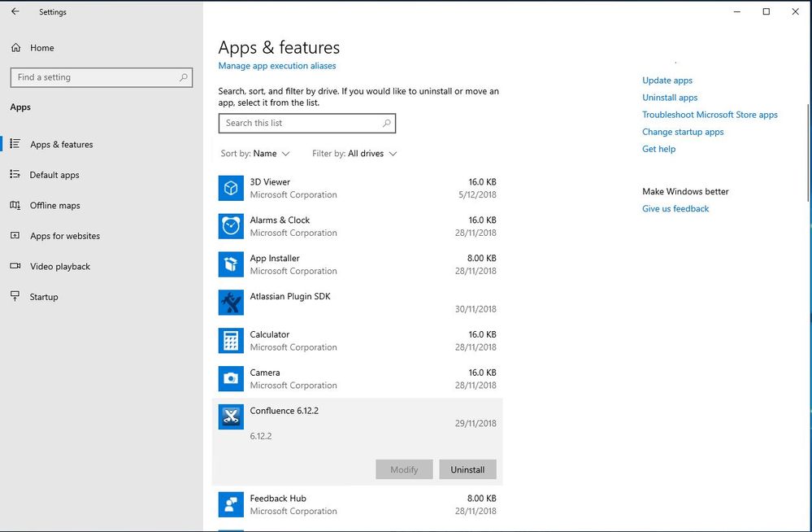812x532 pixels.
Task: Click the Startup sidebar icon
Action: [x=15, y=296]
